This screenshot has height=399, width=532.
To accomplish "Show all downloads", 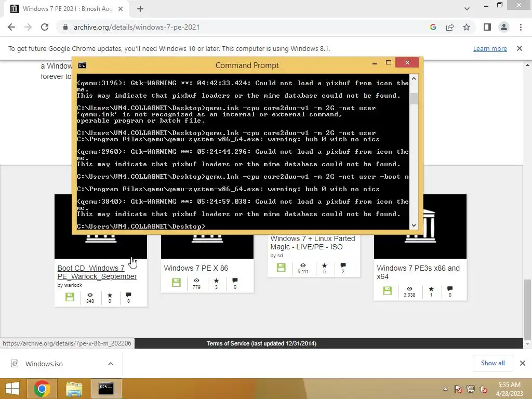I will [x=493, y=363].
